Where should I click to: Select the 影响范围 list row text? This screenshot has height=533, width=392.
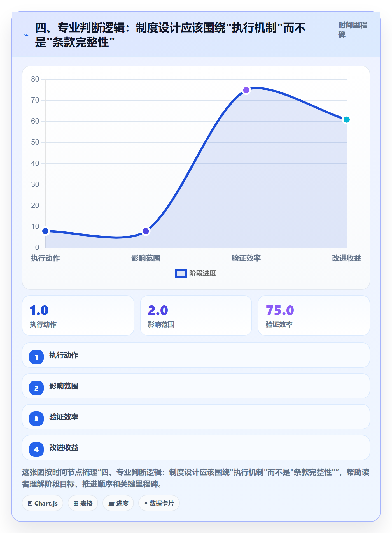[x=64, y=386]
